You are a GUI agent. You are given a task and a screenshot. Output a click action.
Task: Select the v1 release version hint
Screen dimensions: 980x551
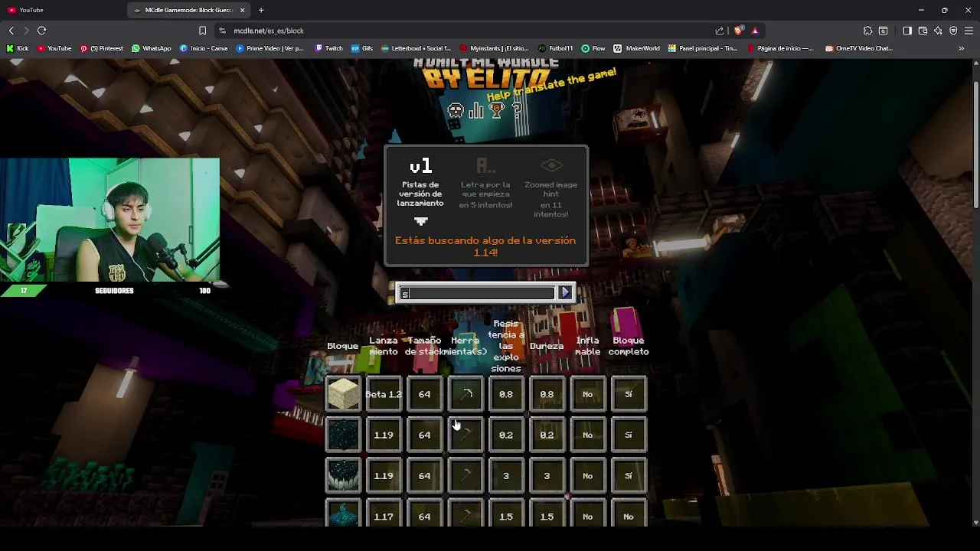pos(420,184)
